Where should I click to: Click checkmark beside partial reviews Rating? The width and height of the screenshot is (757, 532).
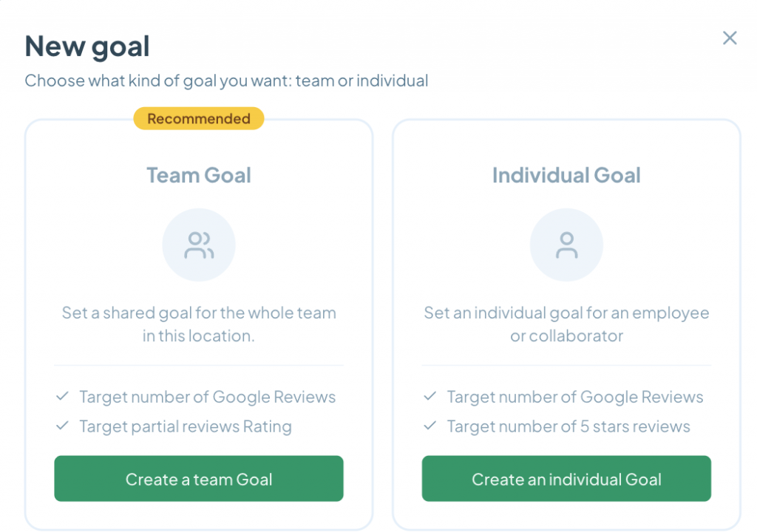(x=62, y=426)
